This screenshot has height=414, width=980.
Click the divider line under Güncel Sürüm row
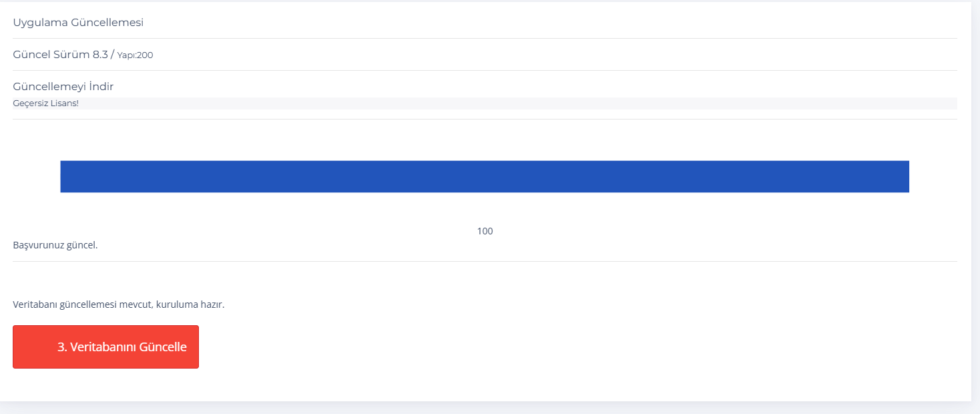click(485, 70)
